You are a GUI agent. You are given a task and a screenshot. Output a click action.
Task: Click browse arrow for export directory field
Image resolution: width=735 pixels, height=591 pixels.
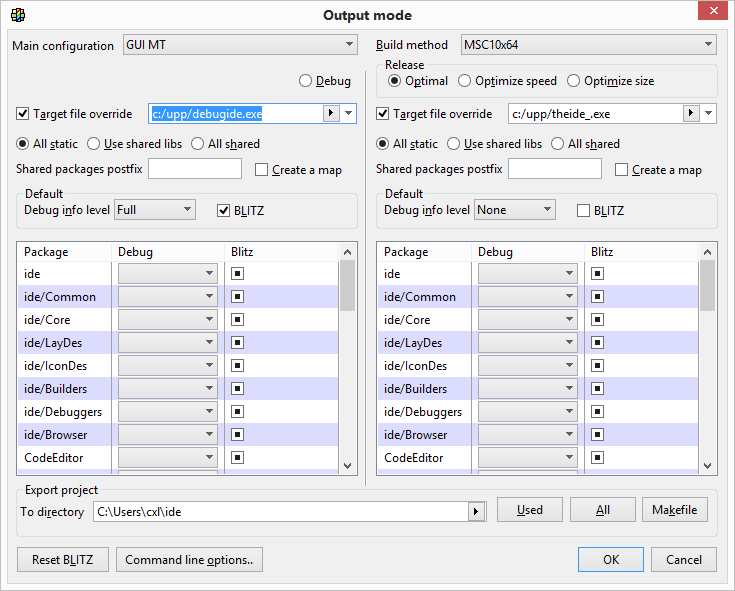[x=477, y=511]
